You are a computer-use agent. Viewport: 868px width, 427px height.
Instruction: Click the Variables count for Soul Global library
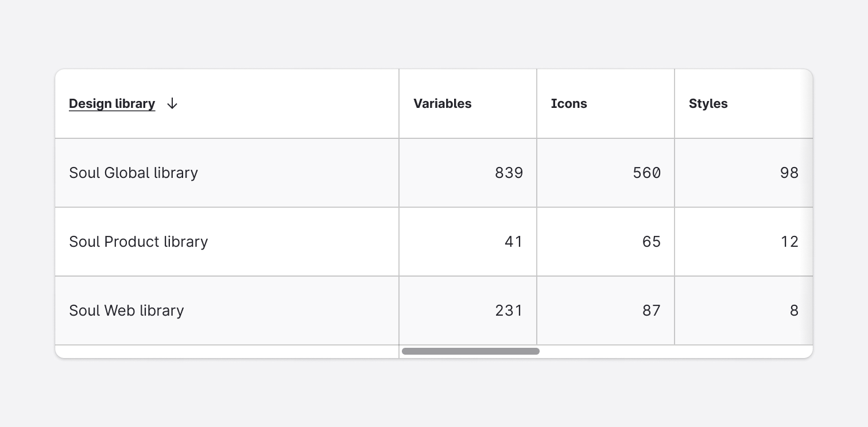[x=509, y=173]
